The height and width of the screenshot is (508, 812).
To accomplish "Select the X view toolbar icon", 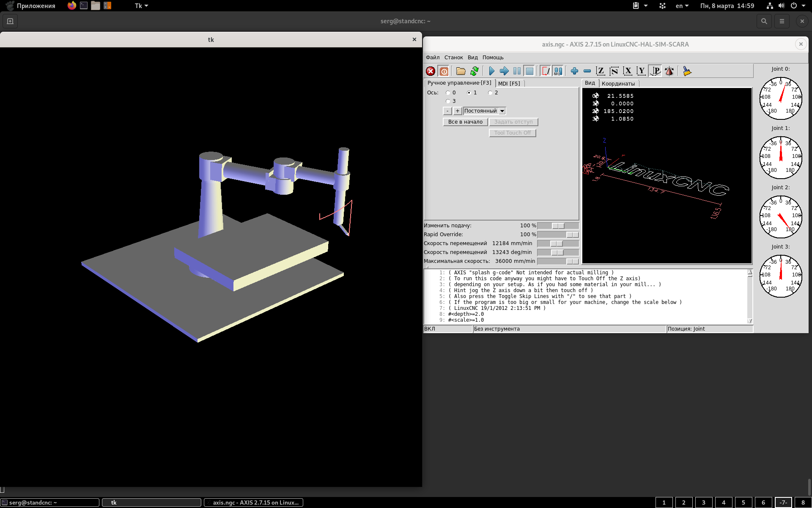I will click(x=628, y=71).
